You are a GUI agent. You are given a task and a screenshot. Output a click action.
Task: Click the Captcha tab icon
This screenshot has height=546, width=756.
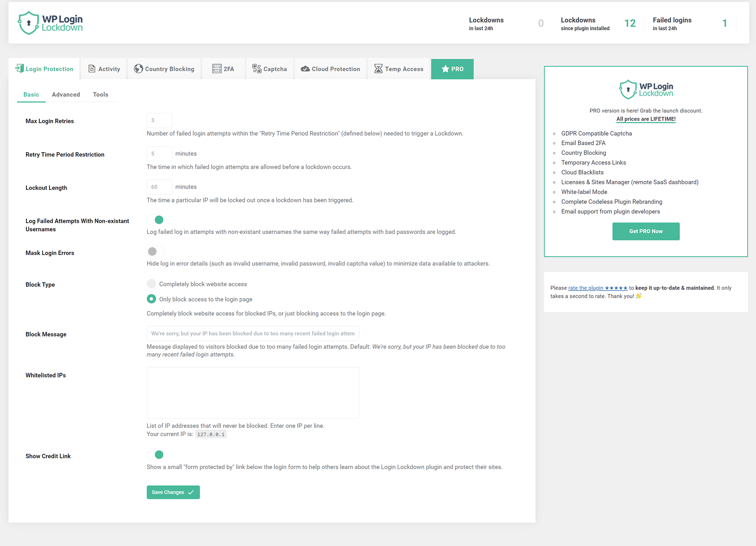tap(256, 69)
